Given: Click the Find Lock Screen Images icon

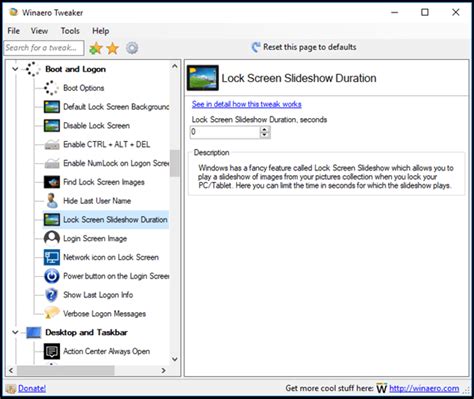Looking at the screenshot, I should [52, 182].
